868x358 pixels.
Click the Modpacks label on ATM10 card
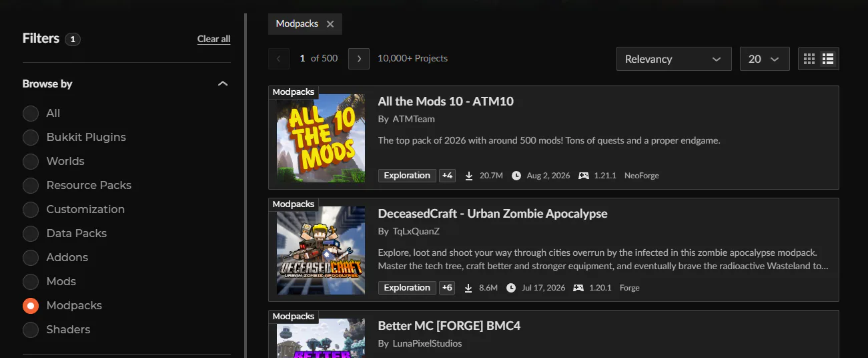point(294,92)
